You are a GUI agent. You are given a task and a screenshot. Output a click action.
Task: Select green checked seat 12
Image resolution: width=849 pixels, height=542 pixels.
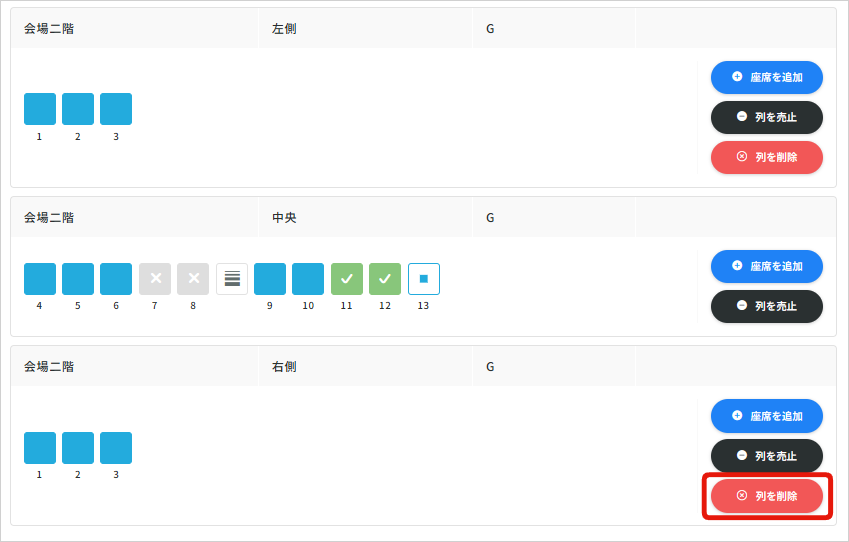[x=385, y=279]
